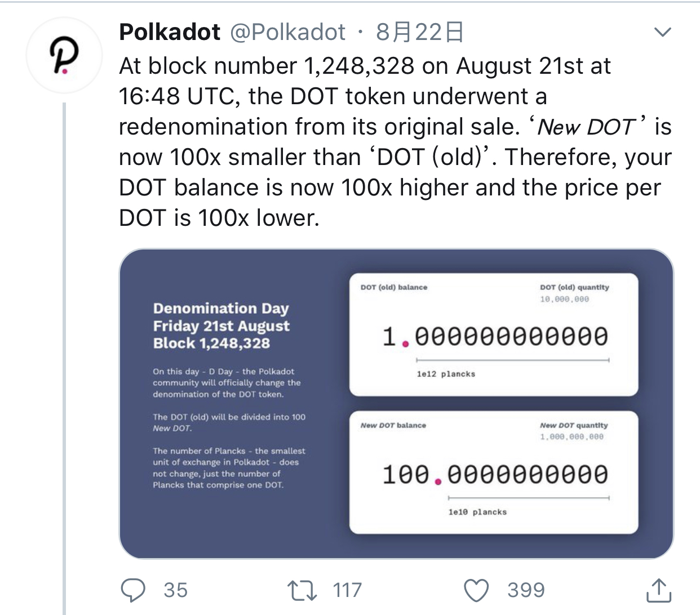Click the reply comment bubble icon
The height and width of the screenshot is (615, 700).
click(134, 591)
